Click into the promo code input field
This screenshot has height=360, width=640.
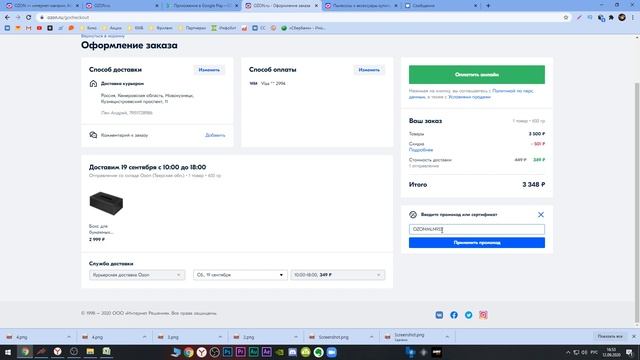point(477,229)
